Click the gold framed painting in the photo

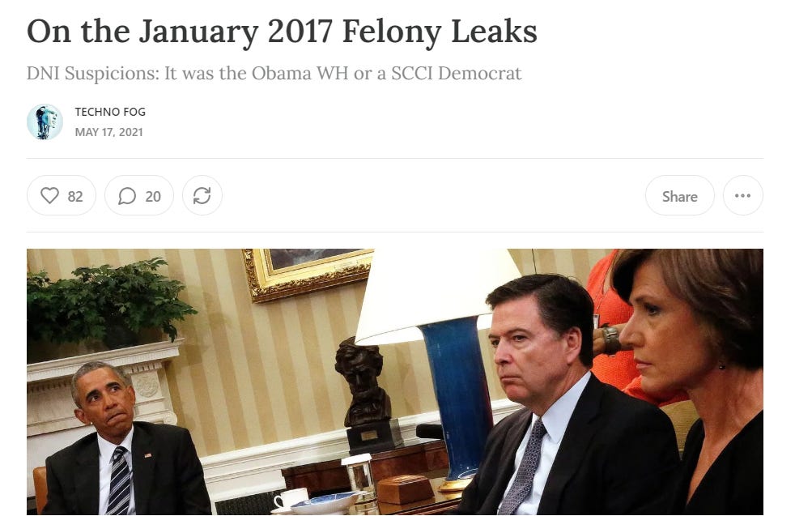(x=308, y=273)
